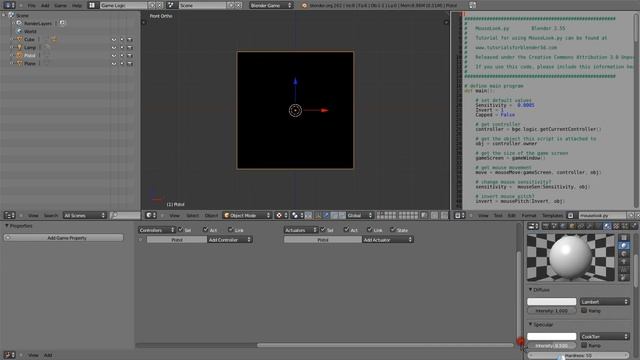Screen dimensions: 640x360
Task: Open the Game menu
Action: [x=60, y=5]
